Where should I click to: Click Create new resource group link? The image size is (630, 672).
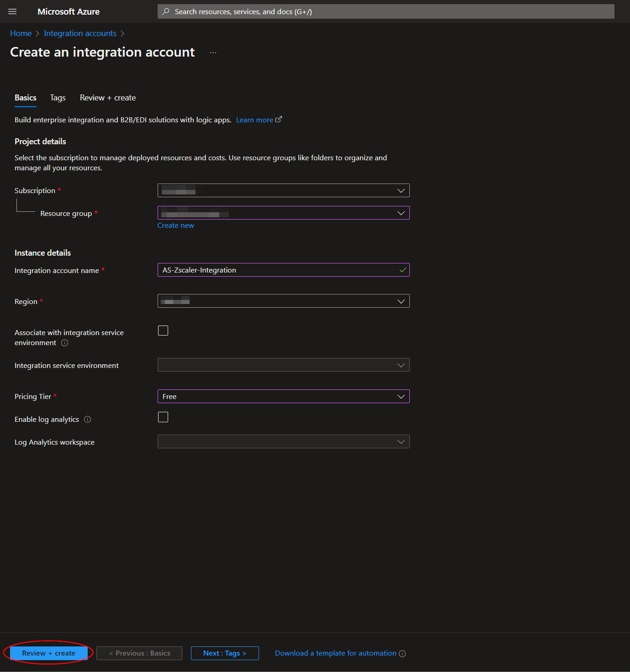[176, 226]
